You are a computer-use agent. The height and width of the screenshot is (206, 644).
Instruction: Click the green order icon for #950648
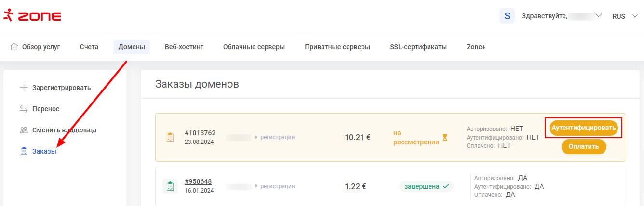(x=170, y=186)
